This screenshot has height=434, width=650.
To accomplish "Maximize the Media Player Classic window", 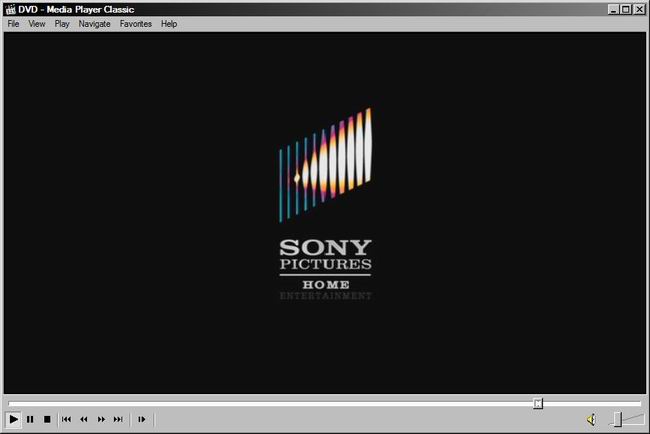I will point(626,10).
